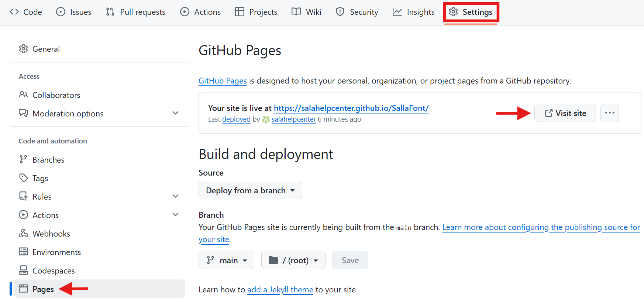
Task: Open the add a Jekyll theme link
Action: [280, 290]
